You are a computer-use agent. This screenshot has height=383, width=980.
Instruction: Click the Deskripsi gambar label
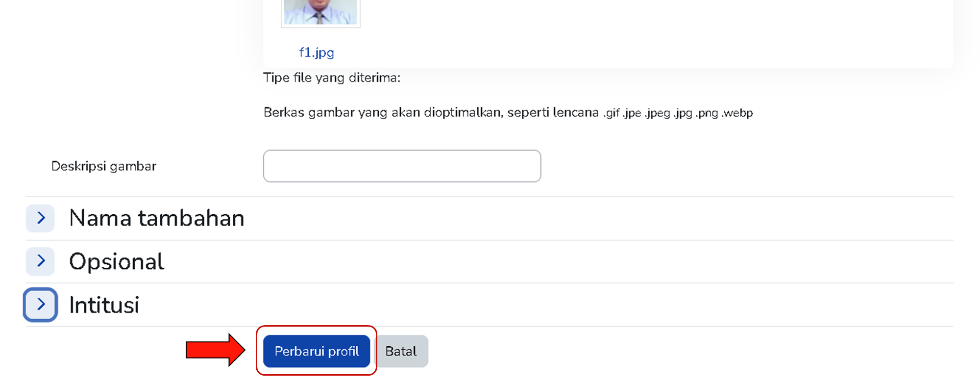pyautogui.click(x=104, y=166)
